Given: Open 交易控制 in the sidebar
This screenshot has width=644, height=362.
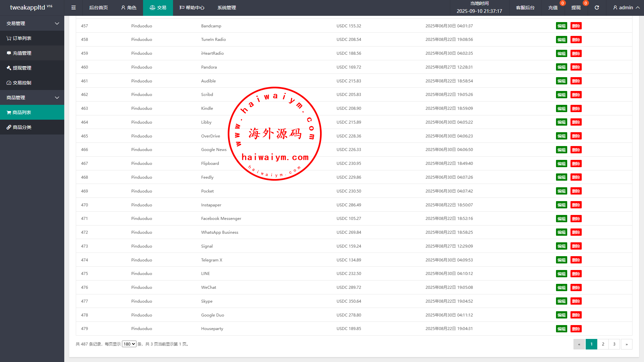Looking at the screenshot, I should (19, 83).
